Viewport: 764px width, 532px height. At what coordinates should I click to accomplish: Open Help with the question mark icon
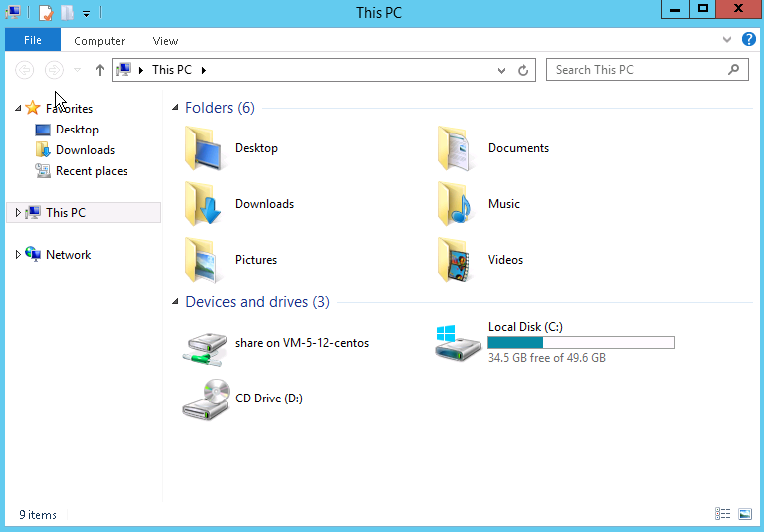coord(748,39)
